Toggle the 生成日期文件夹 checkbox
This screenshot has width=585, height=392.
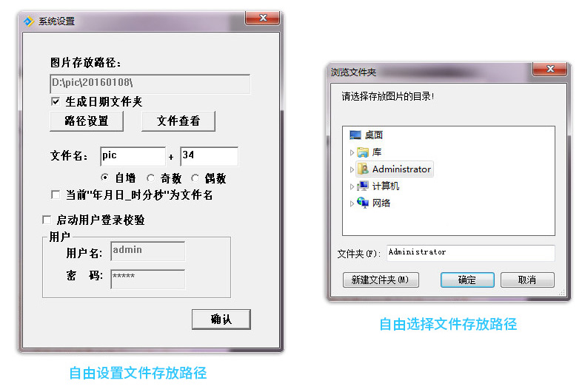click(x=56, y=101)
